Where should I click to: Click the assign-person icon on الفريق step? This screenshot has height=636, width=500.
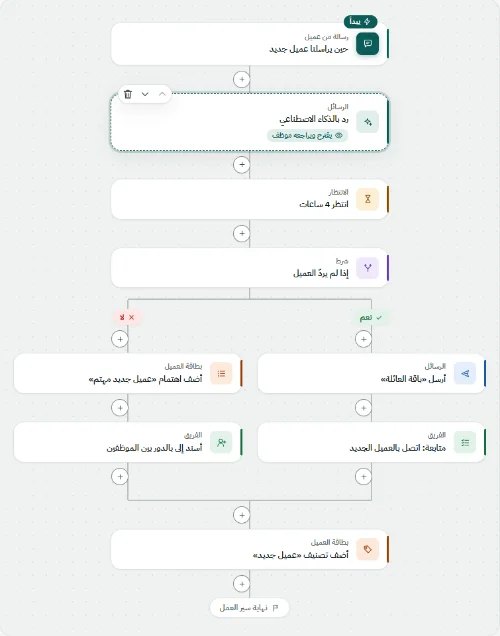tap(221, 442)
